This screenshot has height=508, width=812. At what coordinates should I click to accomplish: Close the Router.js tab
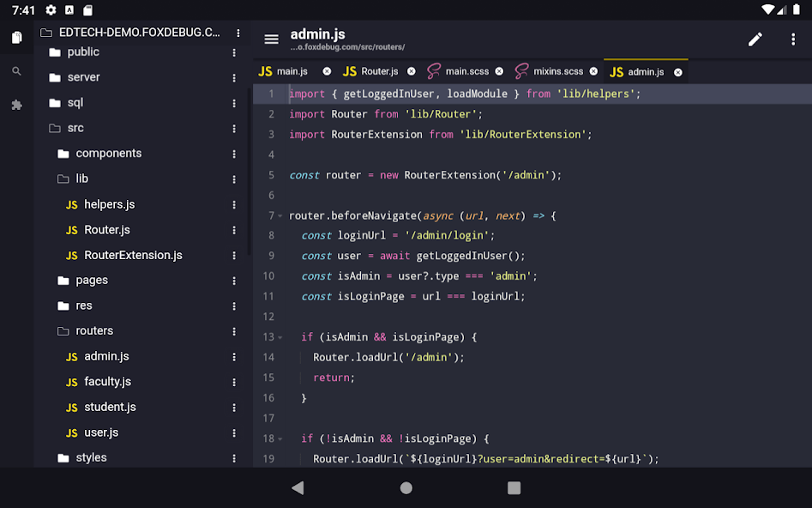[412, 72]
